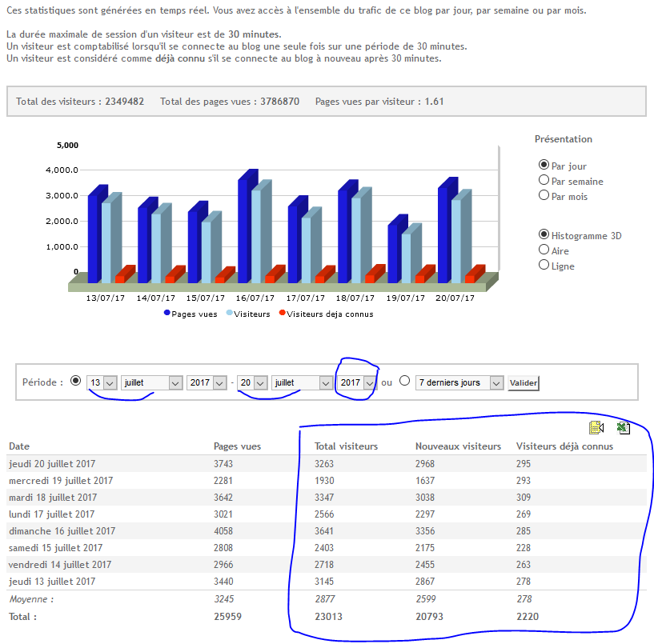Click pages vues value 4058
The height and width of the screenshot is (644, 654).
(223, 531)
